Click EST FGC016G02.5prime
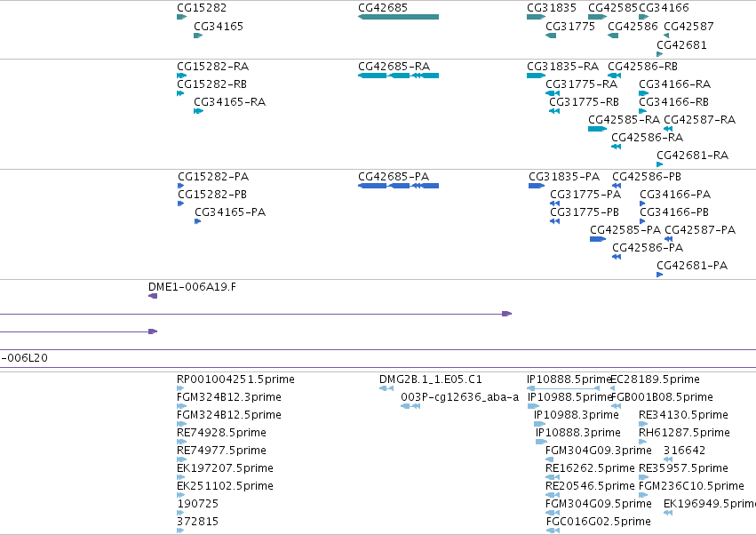 click(599, 522)
